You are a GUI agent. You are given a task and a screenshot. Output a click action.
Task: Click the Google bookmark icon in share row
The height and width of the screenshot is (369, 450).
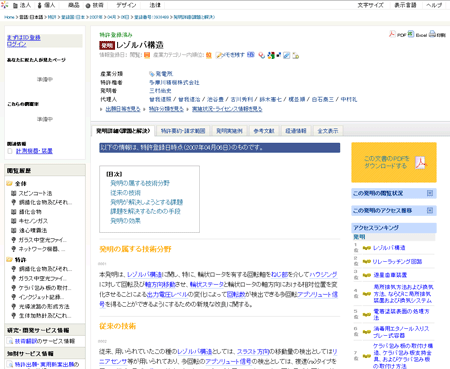(x=271, y=55)
